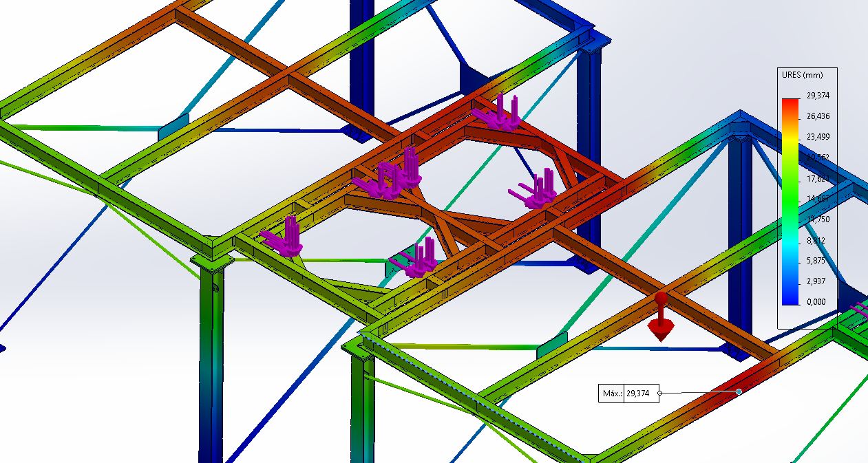
Task: Click the green middle of the color scale bar
Action: coord(790,201)
